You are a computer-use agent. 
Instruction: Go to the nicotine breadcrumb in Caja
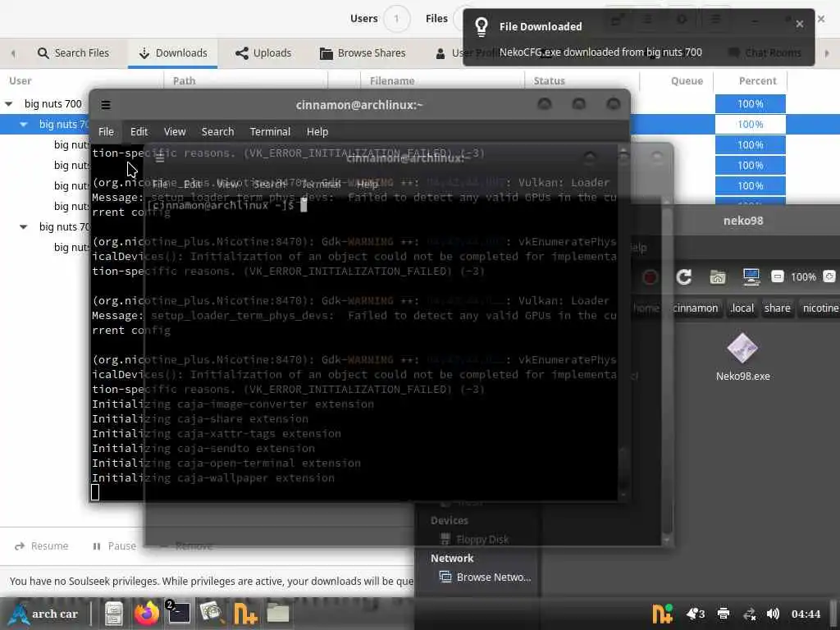819,308
